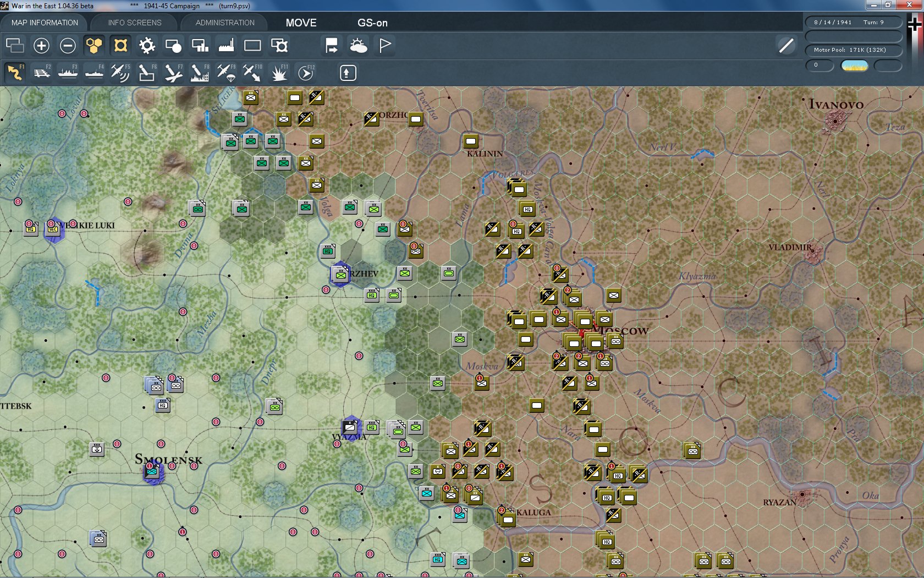Click the date and Turn 9 display
This screenshot has height=578, width=924.
click(854, 23)
